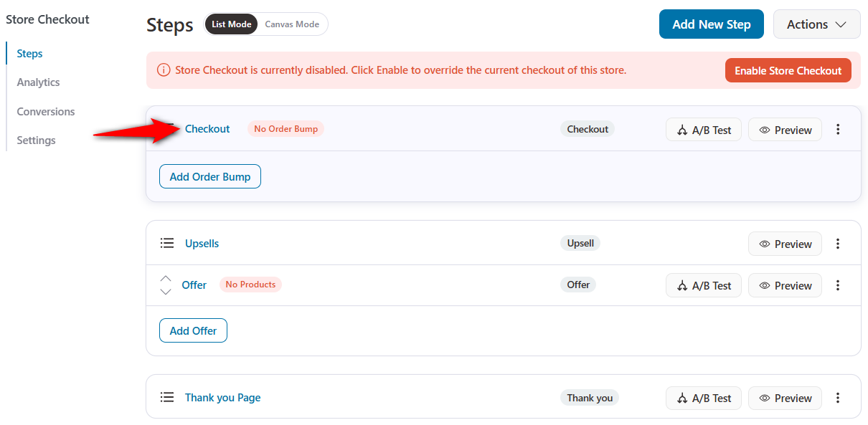868x425 pixels.
Task: Open kebab menu for Checkout step
Action: 838,130
